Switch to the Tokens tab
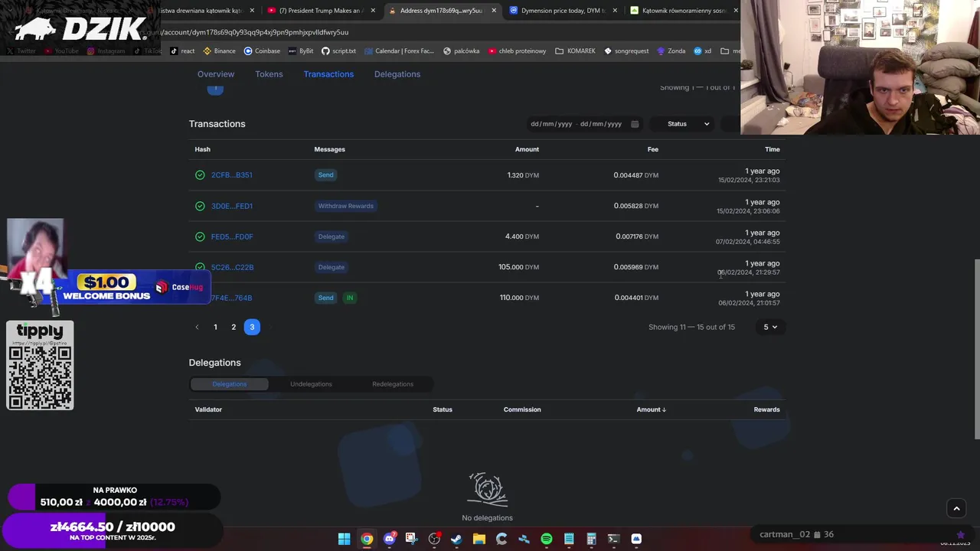The image size is (980, 551). point(269,74)
